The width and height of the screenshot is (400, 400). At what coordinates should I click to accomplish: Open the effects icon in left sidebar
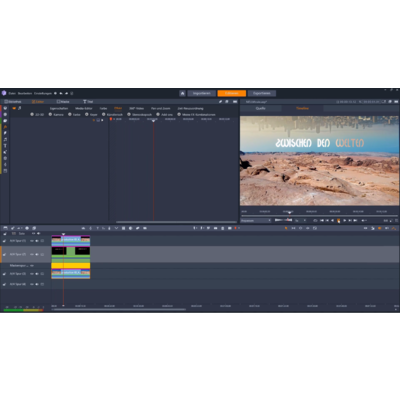tap(5, 127)
